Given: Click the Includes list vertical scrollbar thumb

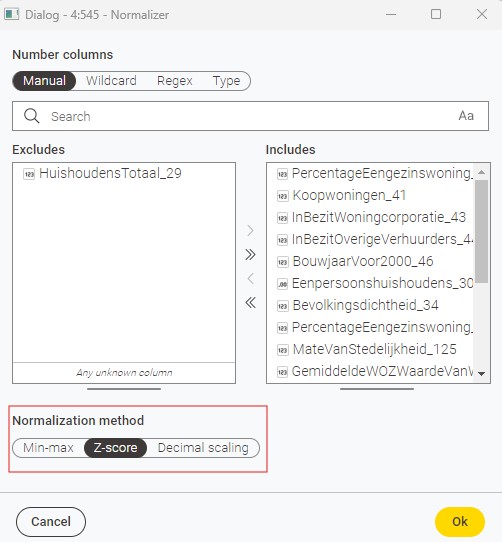Looking at the screenshot, I should (x=481, y=231).
